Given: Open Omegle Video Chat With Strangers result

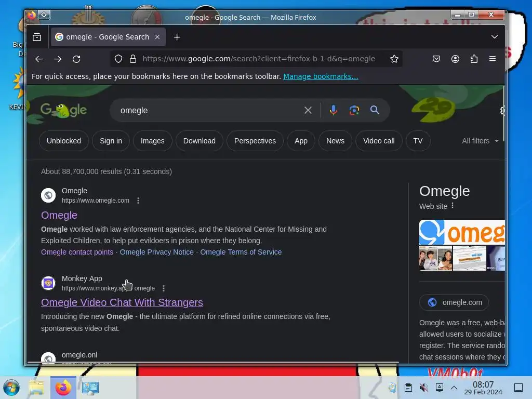Looking at the screenshot, I should tap(122, 302).
